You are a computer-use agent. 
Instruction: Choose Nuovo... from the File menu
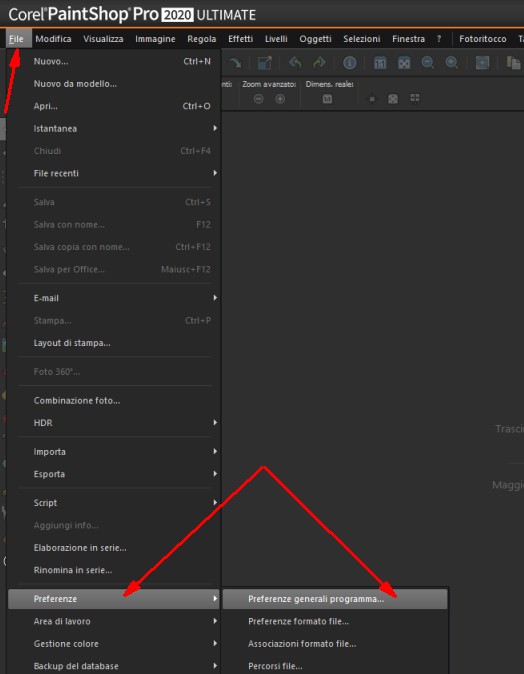tap(114, 61)
